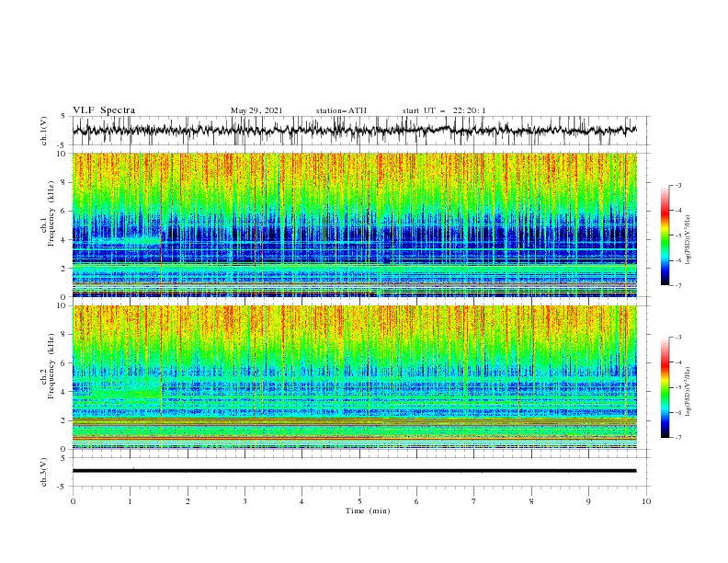The width and height of the screenshot is (728, 563).
Task: Click the "station=ATH" header text
Action: click(341, 110)
